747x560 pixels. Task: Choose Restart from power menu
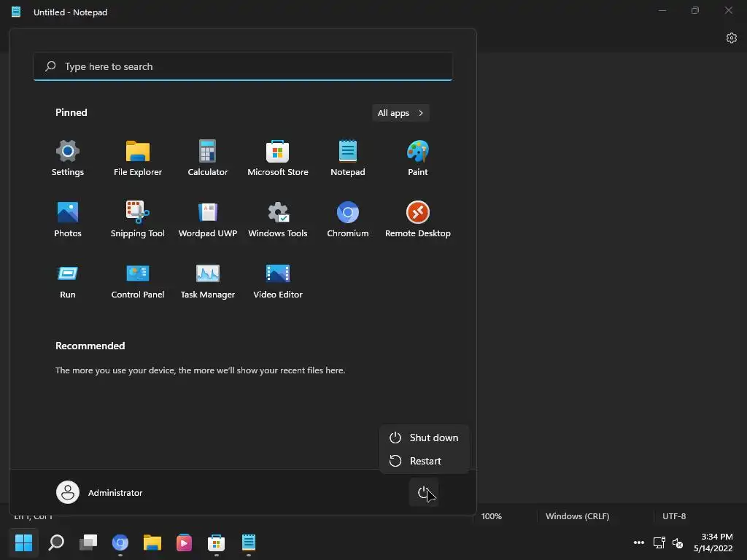[x=424, y=461]
